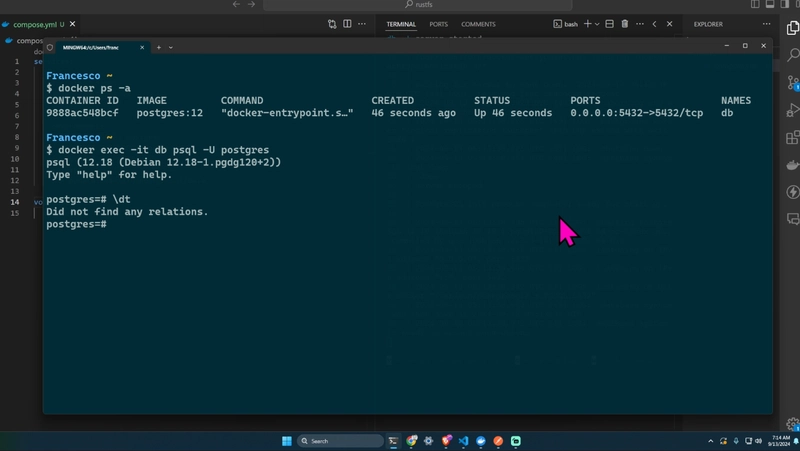
Task: Open Docker Desktop in taskbar
Action: (x=481, y=441)
